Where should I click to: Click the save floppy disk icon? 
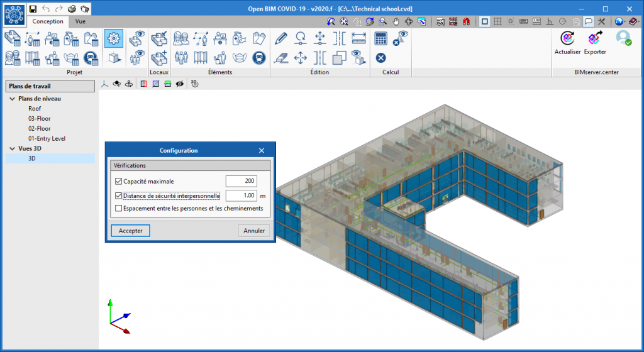point(33,9)
